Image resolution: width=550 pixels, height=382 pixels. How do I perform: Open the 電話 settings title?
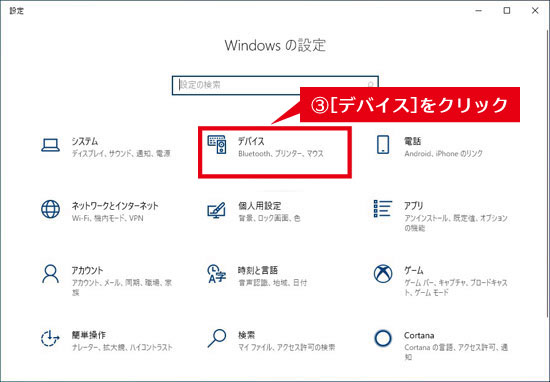[412, 141]
